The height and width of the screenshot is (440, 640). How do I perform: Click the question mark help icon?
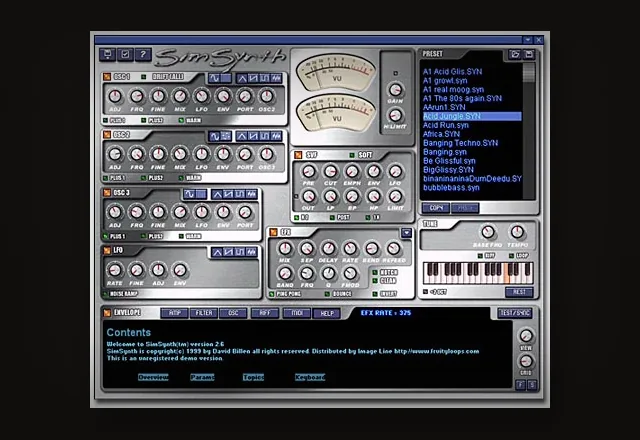click(143, 54)
